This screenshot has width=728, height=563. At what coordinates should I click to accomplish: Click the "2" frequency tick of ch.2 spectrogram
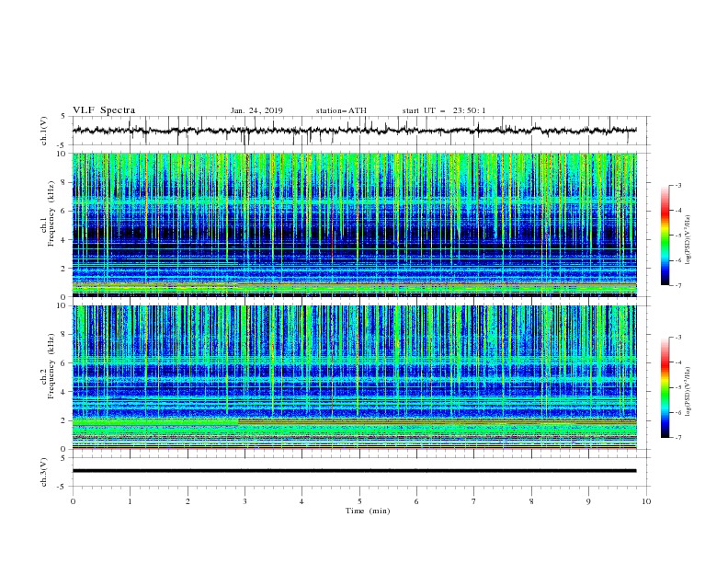coord(65,420)
